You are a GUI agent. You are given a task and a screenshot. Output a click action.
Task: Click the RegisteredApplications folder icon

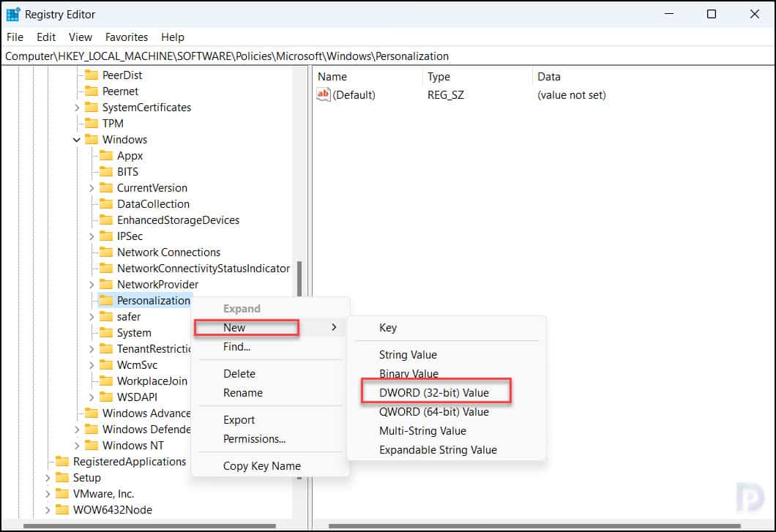[62, 461]
